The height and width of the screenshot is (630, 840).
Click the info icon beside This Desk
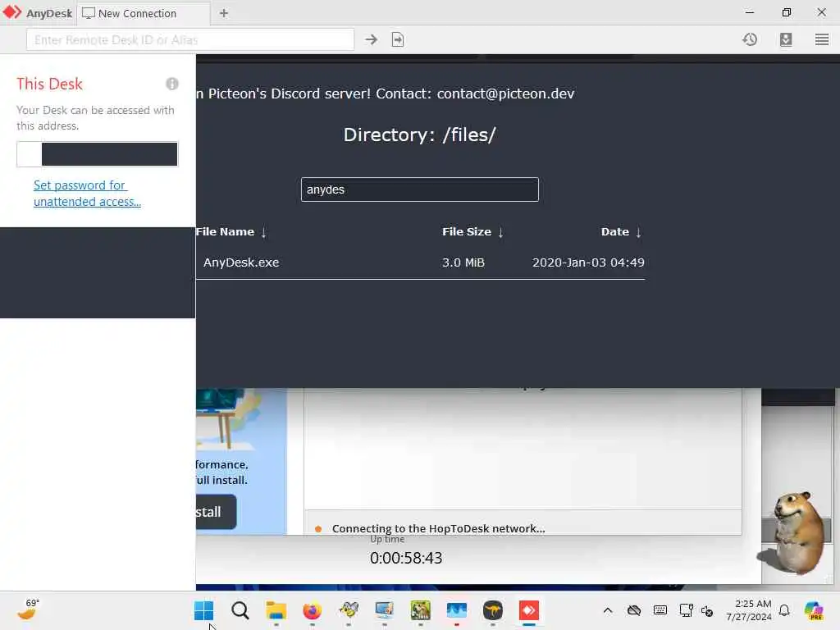(172, 84)
